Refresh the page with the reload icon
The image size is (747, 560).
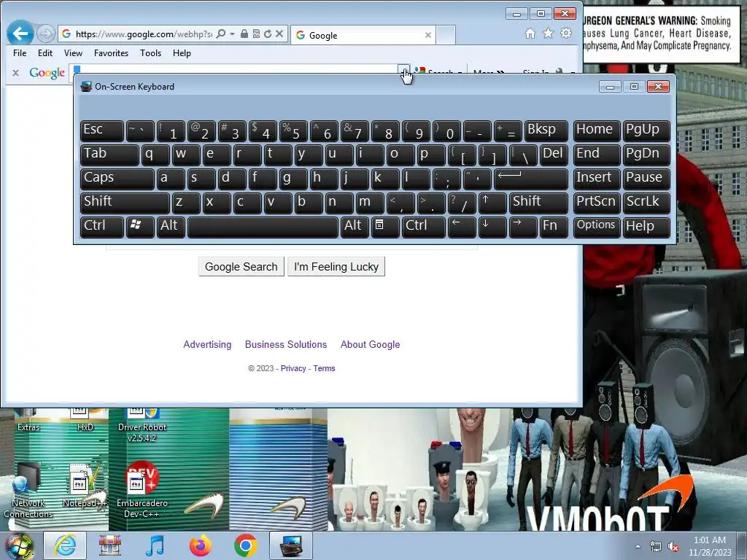(268, 34)
